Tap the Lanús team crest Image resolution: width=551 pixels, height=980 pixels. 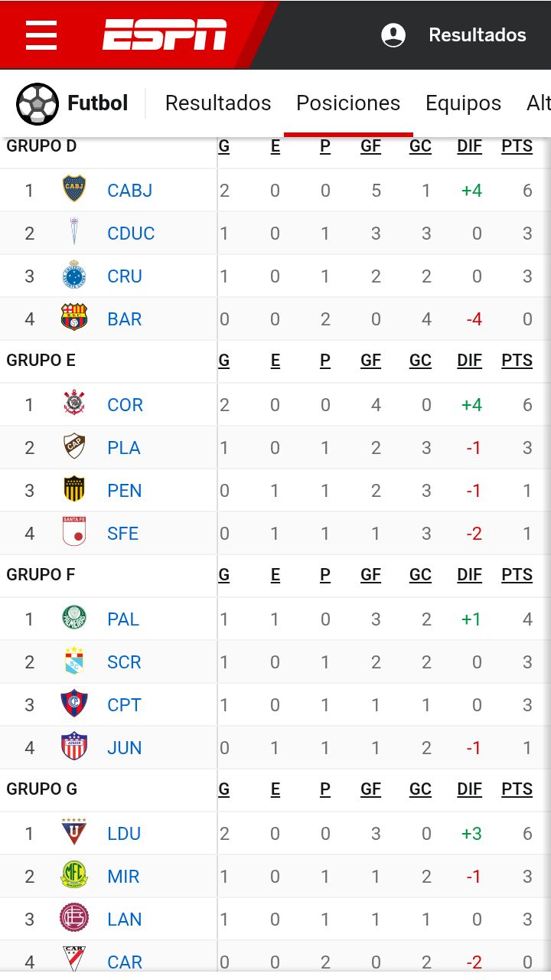74,918
